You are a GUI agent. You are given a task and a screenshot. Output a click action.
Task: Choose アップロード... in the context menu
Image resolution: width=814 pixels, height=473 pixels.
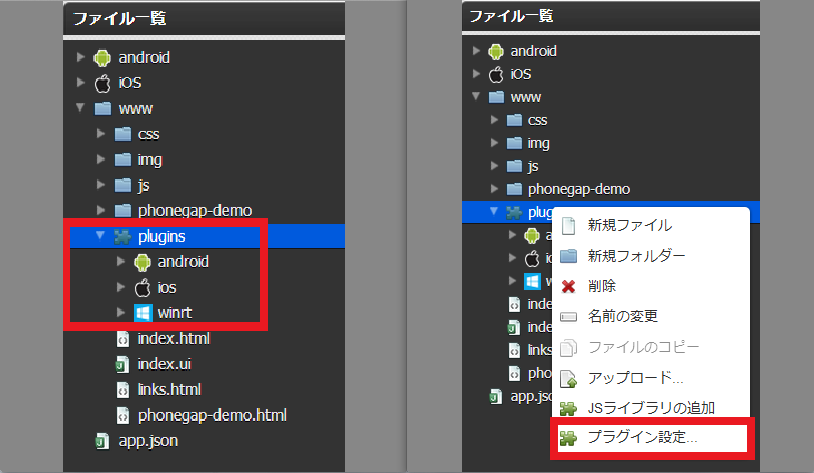(x=635, y=378)
